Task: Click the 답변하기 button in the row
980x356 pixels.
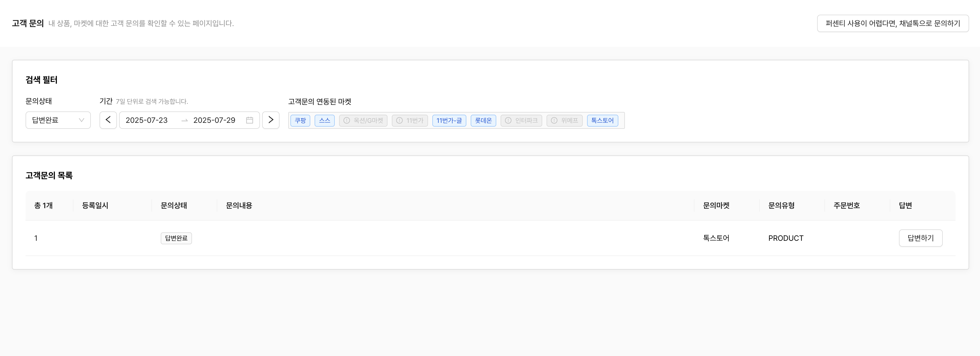Action: (x=920, y=238)
